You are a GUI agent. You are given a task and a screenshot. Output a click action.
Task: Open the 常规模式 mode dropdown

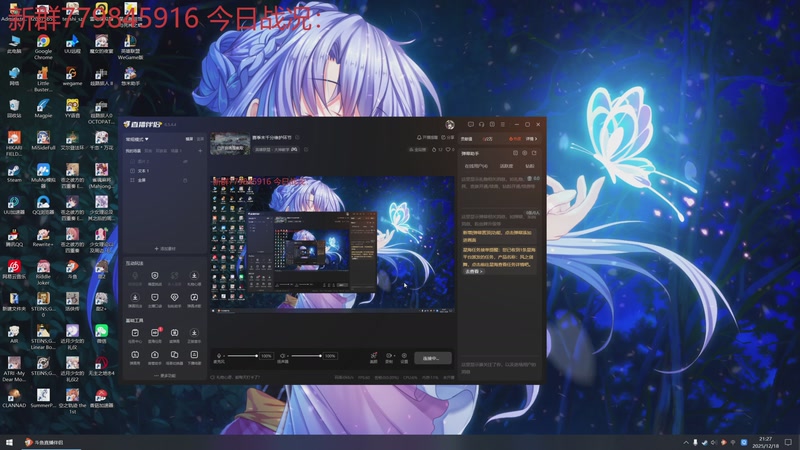coord(137,139)
